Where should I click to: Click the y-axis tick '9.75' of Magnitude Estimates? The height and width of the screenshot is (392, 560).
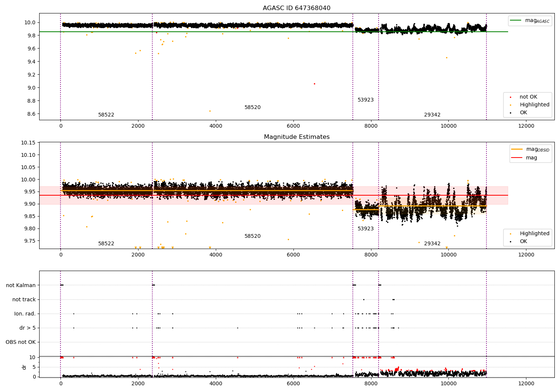point(30,241)
